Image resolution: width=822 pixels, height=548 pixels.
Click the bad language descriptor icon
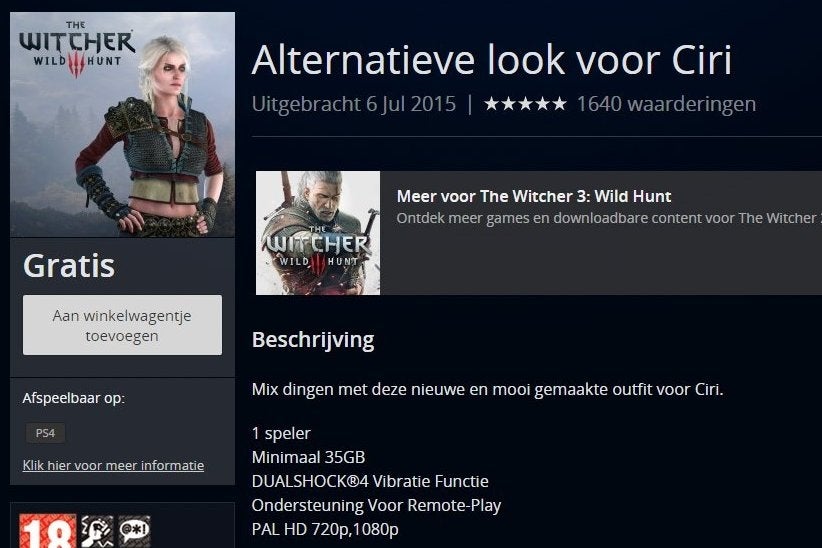pyautogui.click(x=134, y=531)
